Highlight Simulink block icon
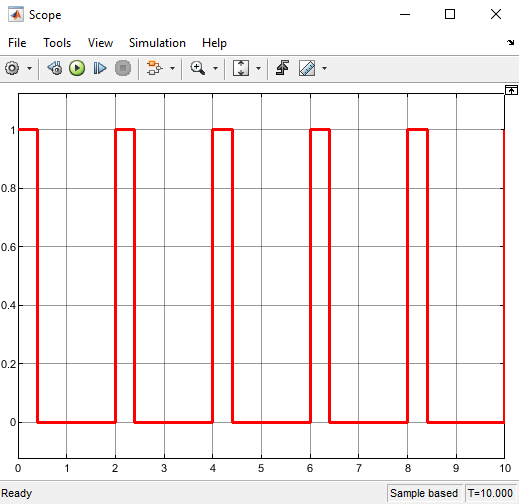 click(155, 68)
